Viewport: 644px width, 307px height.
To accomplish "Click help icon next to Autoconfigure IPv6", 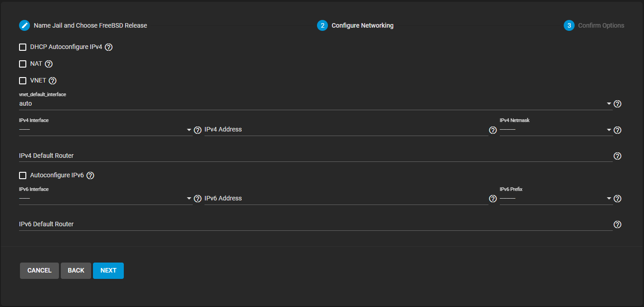I will point(90,175).
